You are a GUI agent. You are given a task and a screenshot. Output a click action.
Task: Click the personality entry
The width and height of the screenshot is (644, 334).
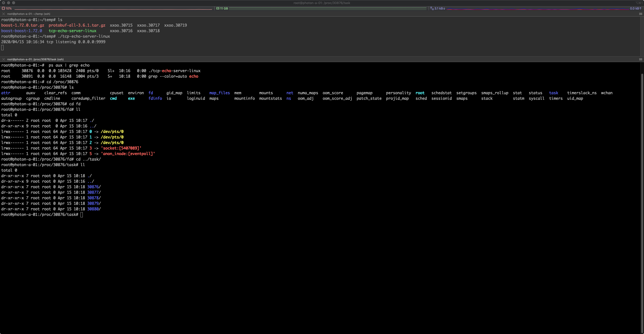click(398, 93)
